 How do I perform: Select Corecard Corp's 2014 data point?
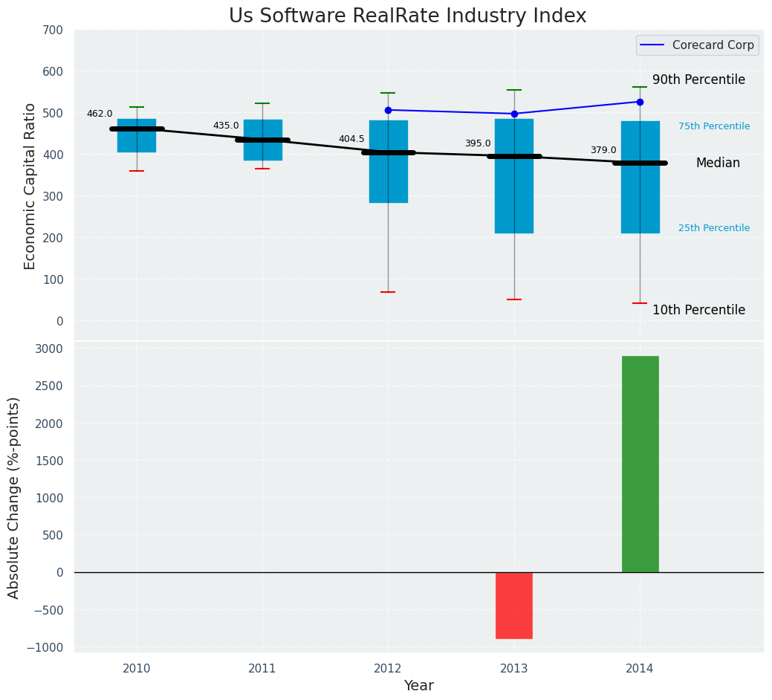[x=640, y=102]
